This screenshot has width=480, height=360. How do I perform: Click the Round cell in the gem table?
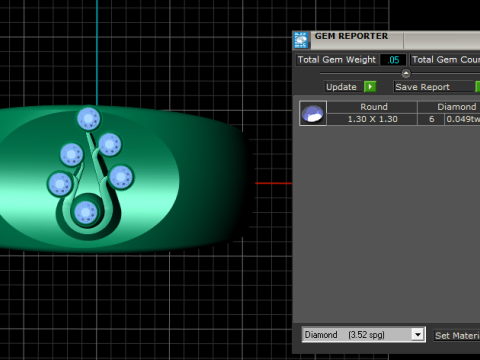(372, 107)
